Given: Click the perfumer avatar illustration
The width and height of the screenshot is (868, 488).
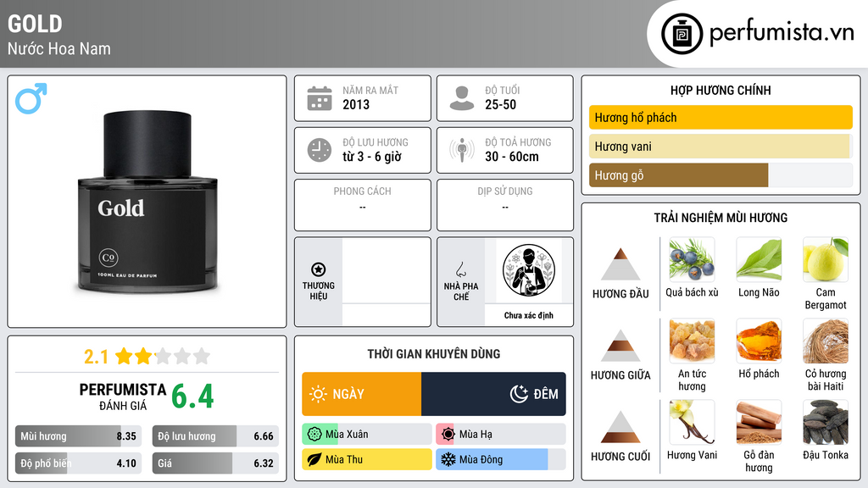Looking at the screenshot, I should (x=529, y=270).
